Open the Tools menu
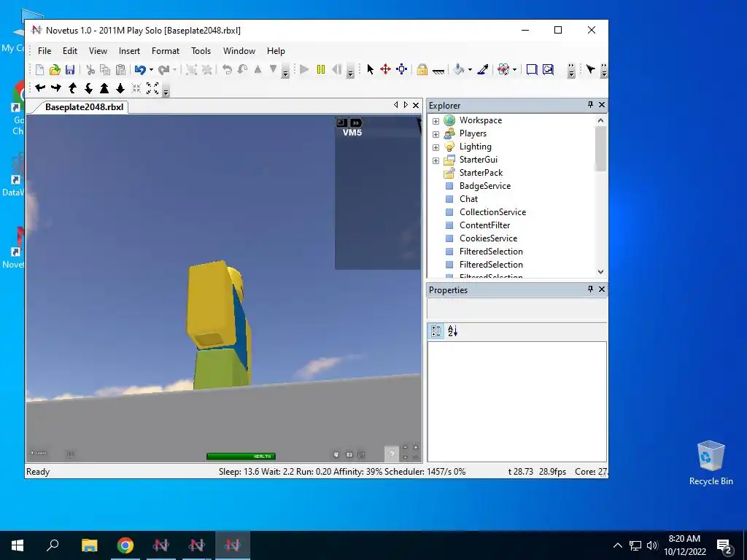The width and height of the screenshot is (747, 560). click(x=201, y=51)
